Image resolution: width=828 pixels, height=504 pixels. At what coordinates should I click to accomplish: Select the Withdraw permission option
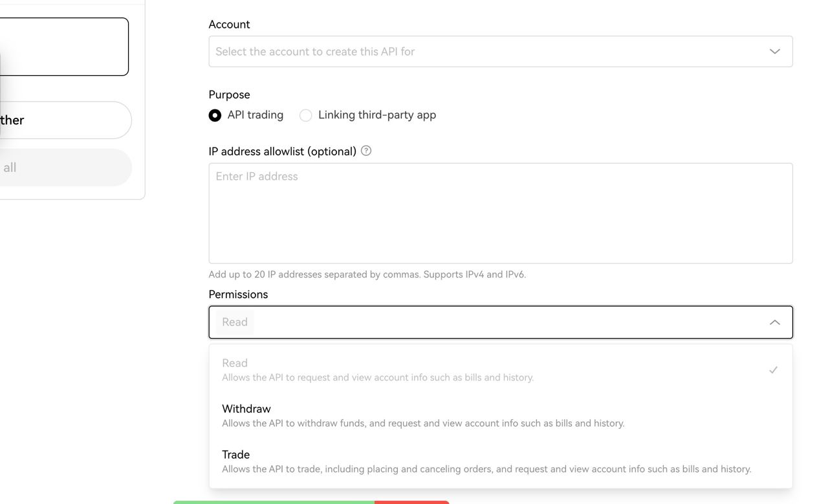(422, 415)
